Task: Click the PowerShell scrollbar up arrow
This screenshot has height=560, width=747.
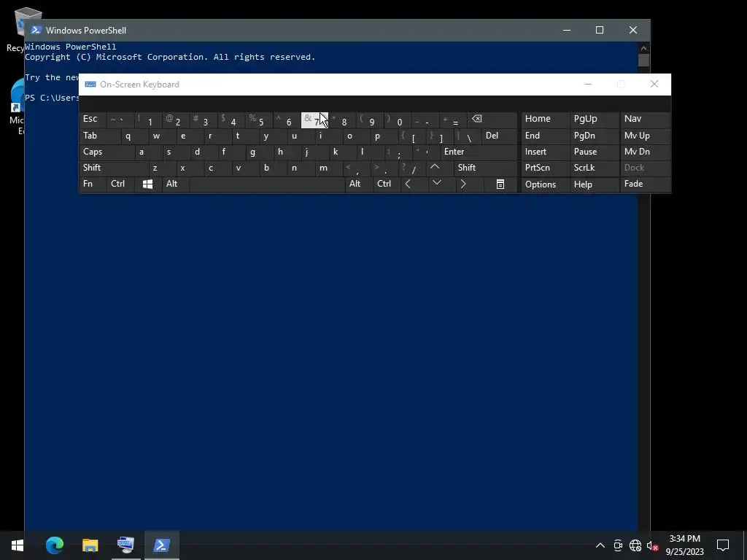Action: (x=643, y=47)
